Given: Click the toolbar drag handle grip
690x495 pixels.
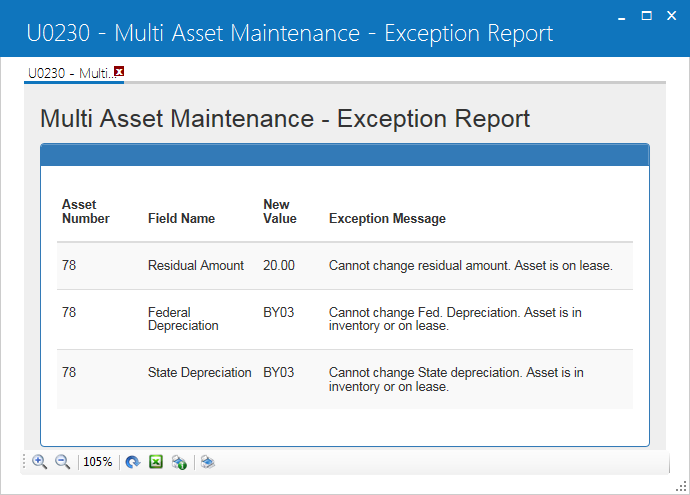Looking at the screenshot, I should (x=24, y=462).
